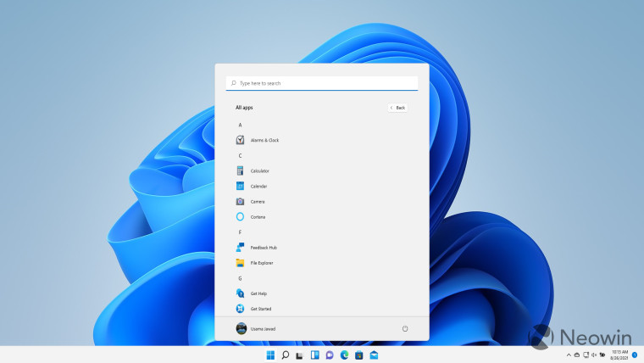Open Alarms & Clock app
644x363 pixels.
click(x=258, y=140)
